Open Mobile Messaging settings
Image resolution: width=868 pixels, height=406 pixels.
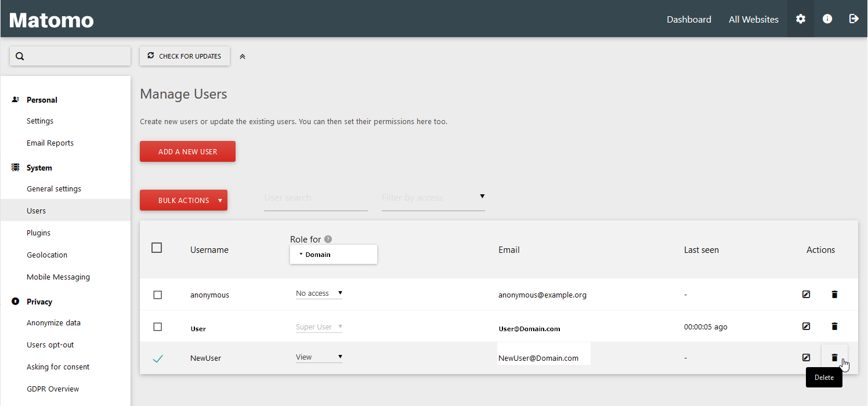point(58,277)
